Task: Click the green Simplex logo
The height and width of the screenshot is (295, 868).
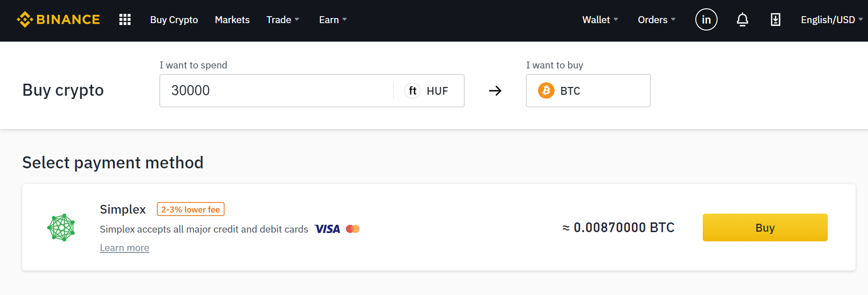Action: click(61, 227)
